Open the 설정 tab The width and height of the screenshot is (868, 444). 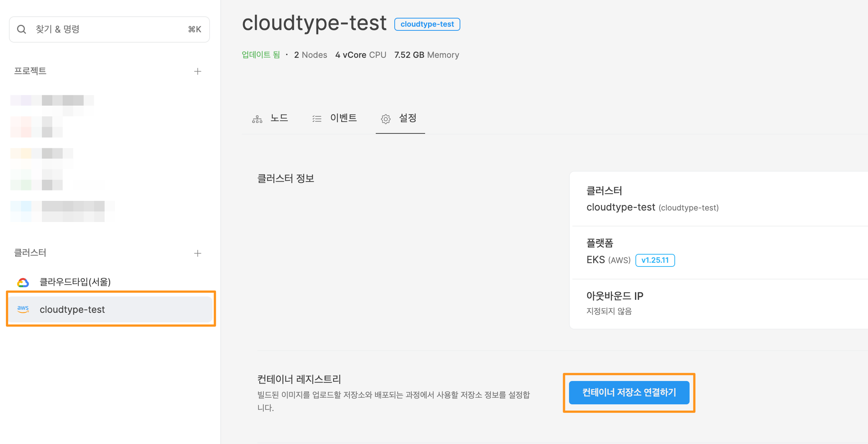click(x=407, y=118)
